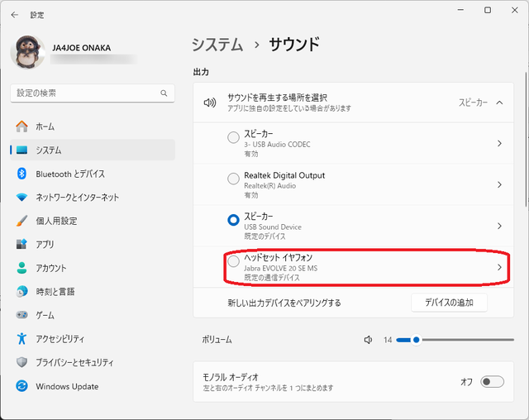529x420 pixels.
Task: Click the ホーム house icon
Action: 22,126
